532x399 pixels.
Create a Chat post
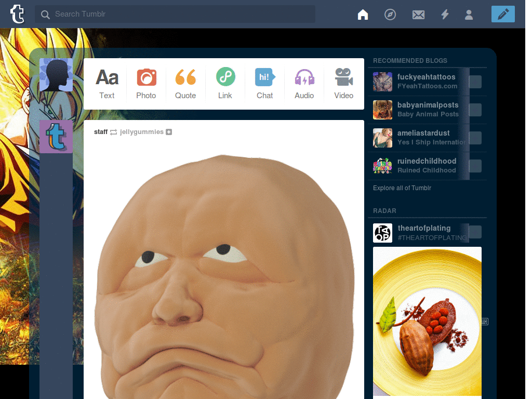coord(264,84)
